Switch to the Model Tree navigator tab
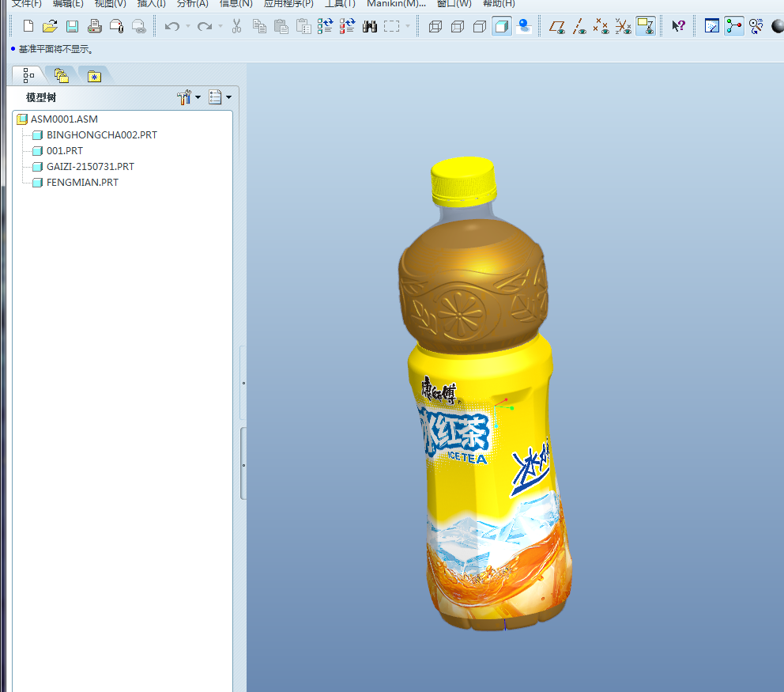The height and width of the screenshot is (692, 784). point(28,76)
